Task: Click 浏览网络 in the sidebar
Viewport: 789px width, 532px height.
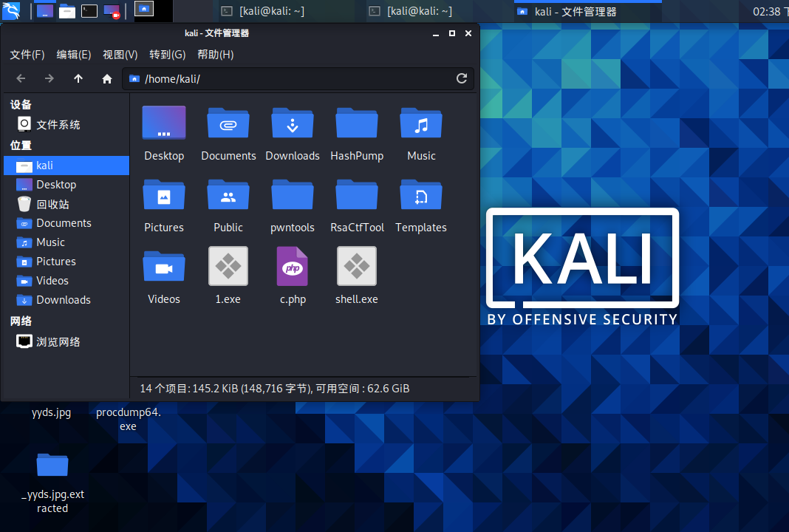Action: click(58, 342)
